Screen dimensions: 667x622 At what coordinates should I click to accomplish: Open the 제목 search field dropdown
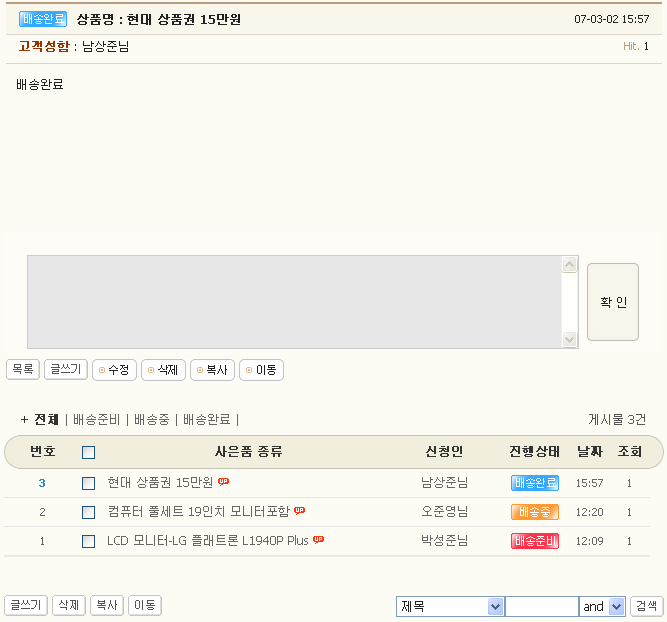(x=495, y=607)
